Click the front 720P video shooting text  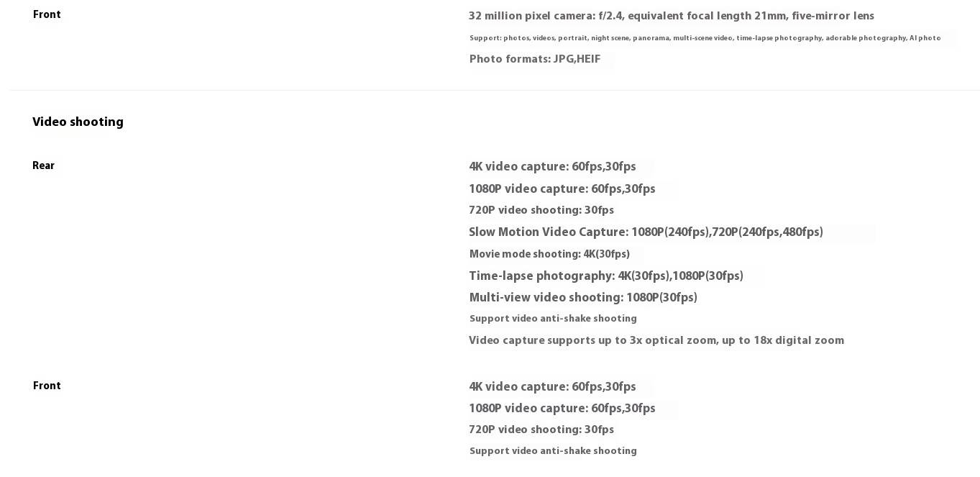pyautogui.click(x=541, y=430)
